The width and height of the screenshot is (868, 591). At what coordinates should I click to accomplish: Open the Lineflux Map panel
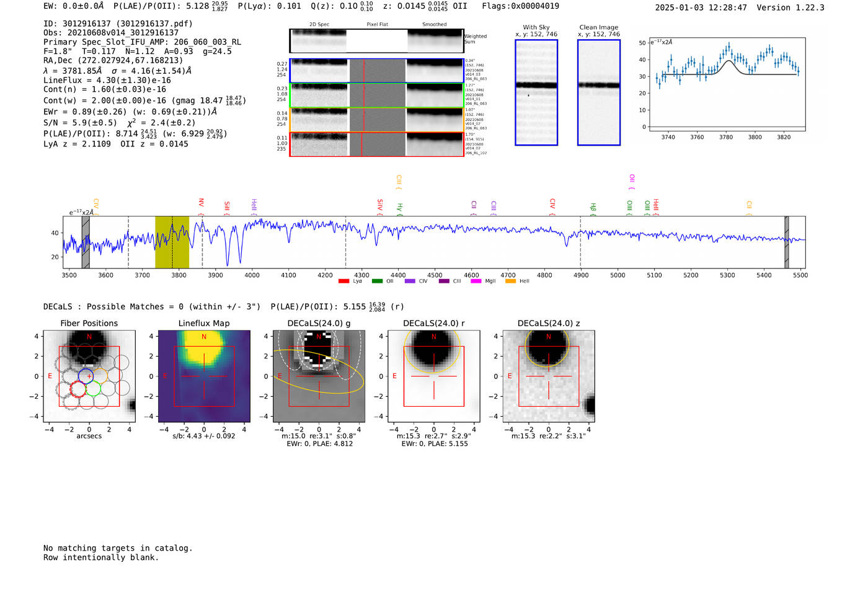[x=204, y=376]
